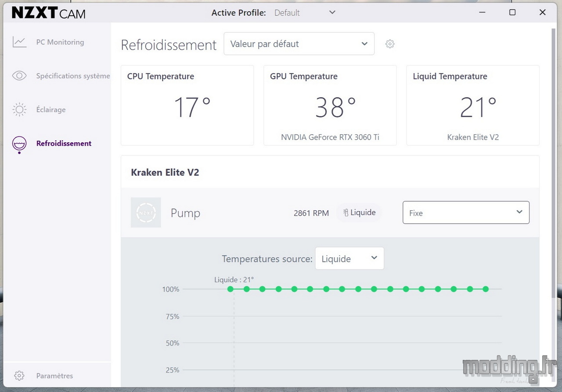Select the rightmost green point on pump curve
This screenshot has height=392, width=562.
click(x=486, y=289)
